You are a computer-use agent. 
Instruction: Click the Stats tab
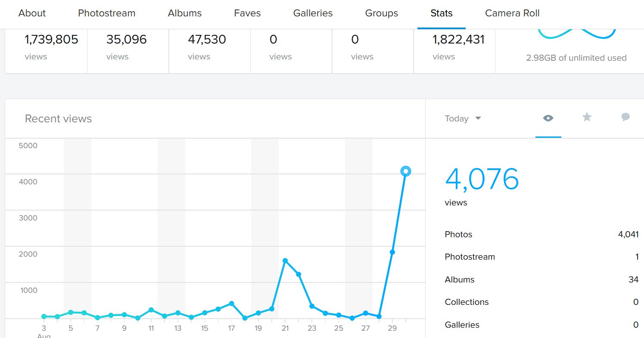tap(441, 13)
